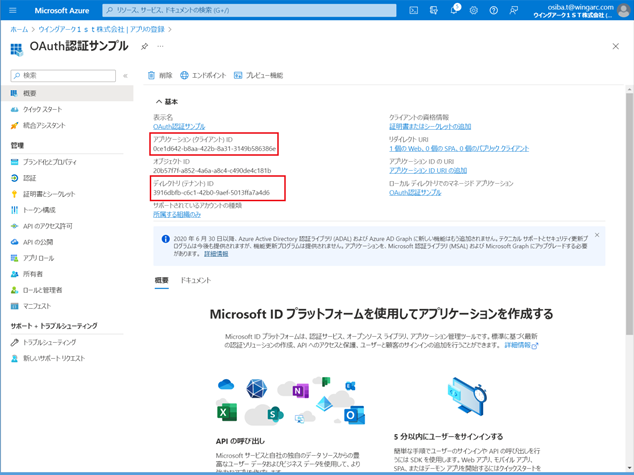The height and width of the screenshot is (475, 634).
Task: Click the 削除 delete toolbar button
Action: pyautogui.click(x=160, y=75)
